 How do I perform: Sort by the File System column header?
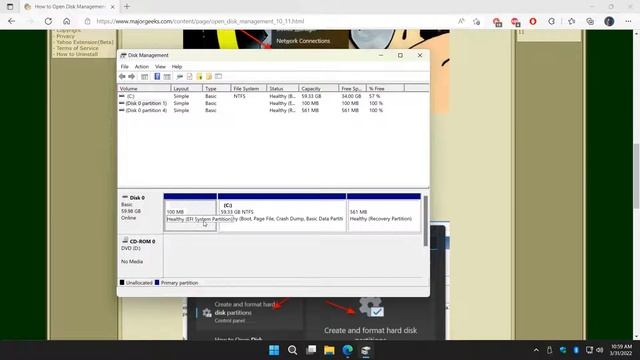coord(249,89)
